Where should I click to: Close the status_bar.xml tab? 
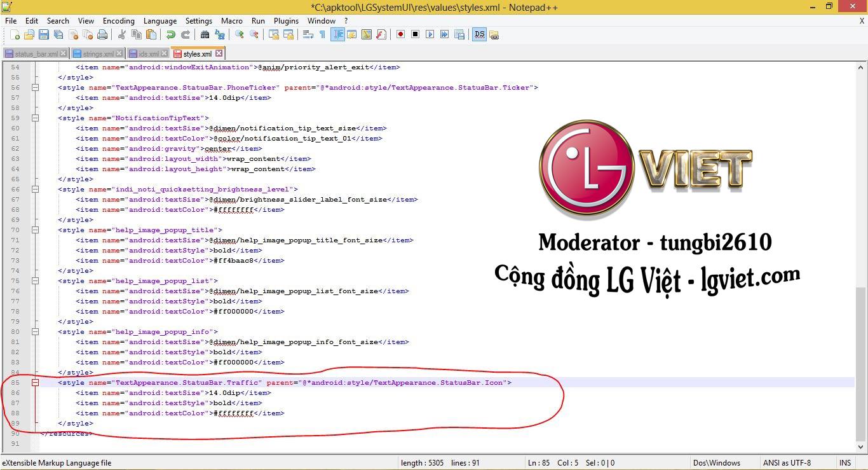(63, 53)
